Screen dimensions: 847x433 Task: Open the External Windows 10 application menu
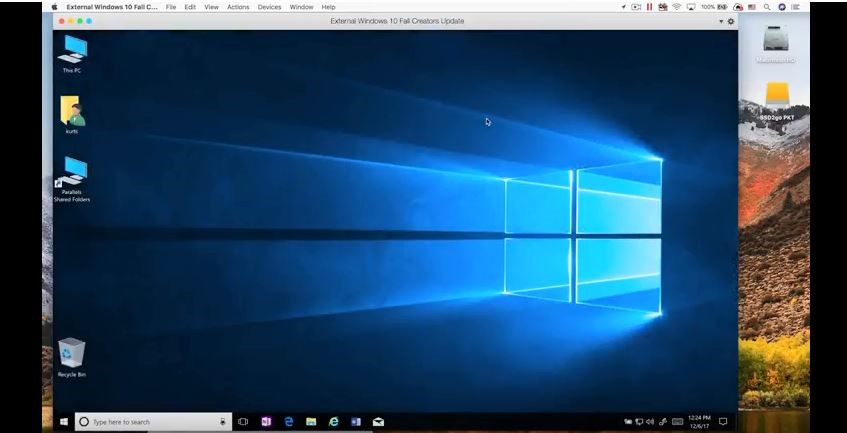coord(112,7)
